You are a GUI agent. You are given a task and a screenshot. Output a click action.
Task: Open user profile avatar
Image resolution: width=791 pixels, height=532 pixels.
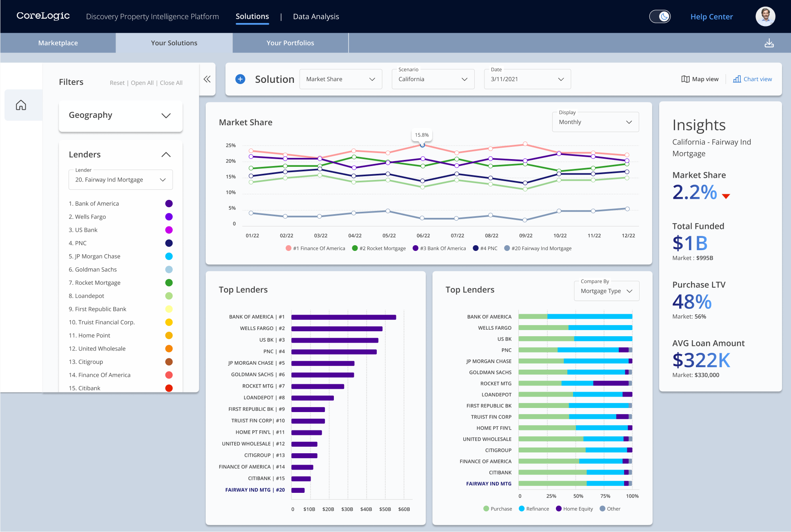765,17
